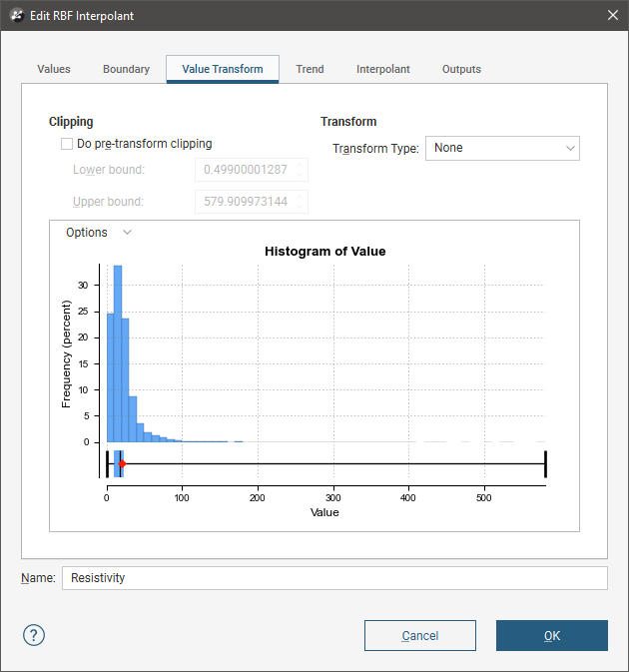629x672 pixels.
Task: Click the Leapfrog app icon in title bar
Action: [16, 16]
